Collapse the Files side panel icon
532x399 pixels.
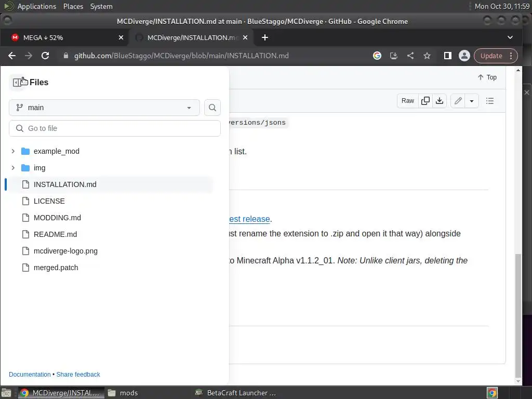coord(17,83)
